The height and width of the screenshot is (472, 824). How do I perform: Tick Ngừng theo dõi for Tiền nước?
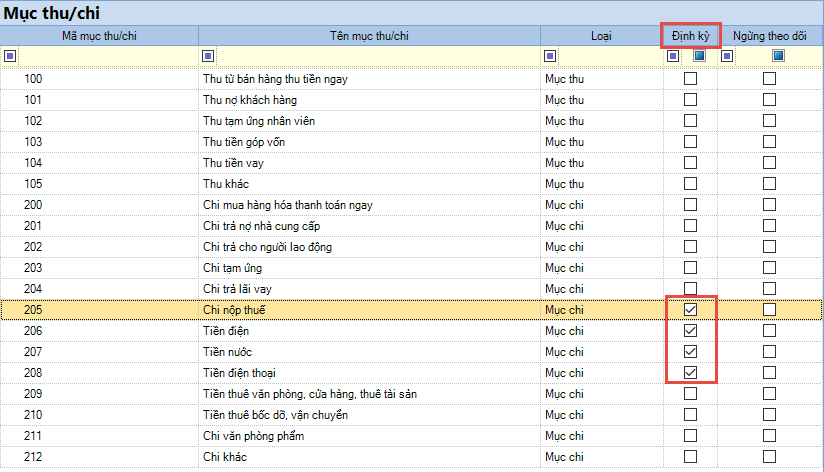769,352
